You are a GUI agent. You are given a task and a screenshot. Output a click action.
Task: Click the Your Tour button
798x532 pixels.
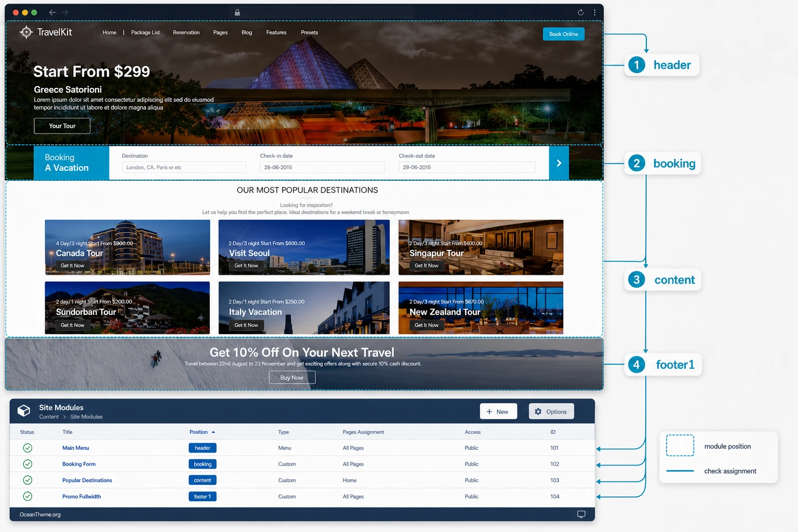click(62, 126)
